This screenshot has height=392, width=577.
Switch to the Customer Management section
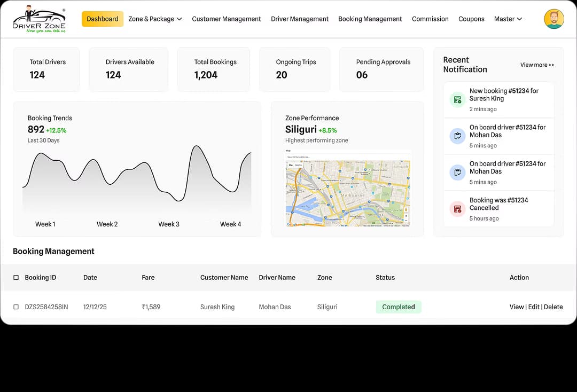[226, 19]
